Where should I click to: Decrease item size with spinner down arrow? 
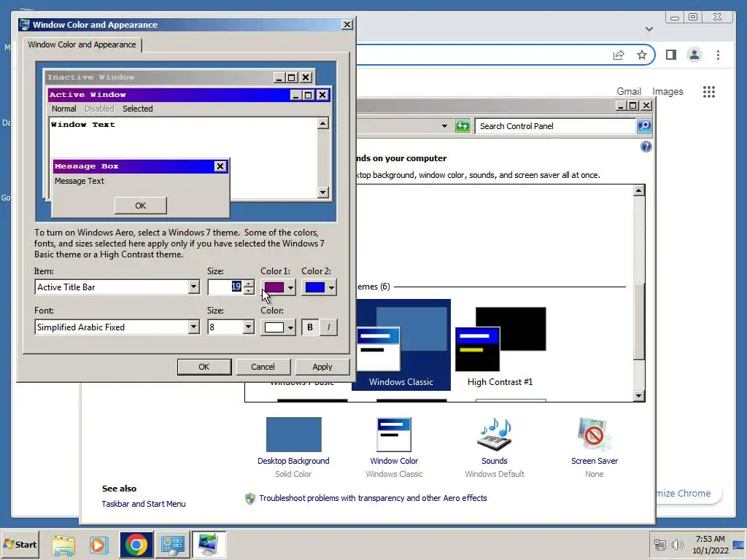click(249, 291)
